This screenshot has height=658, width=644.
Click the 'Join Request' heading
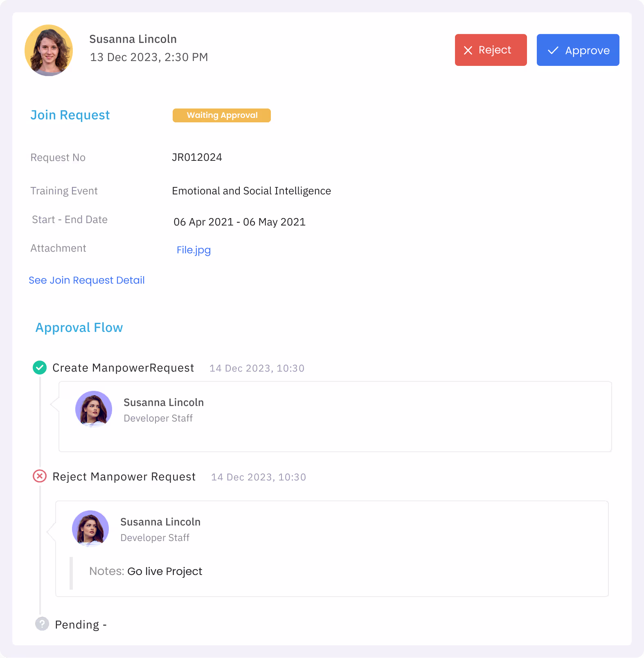point(70,115)
